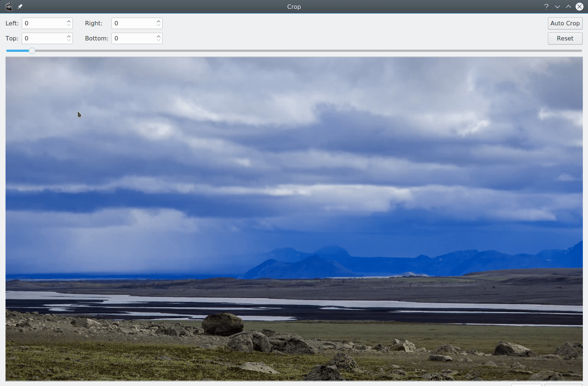Focus the Top crop input field
This screenshot has width=588, height=386.
tap(44, 39)
